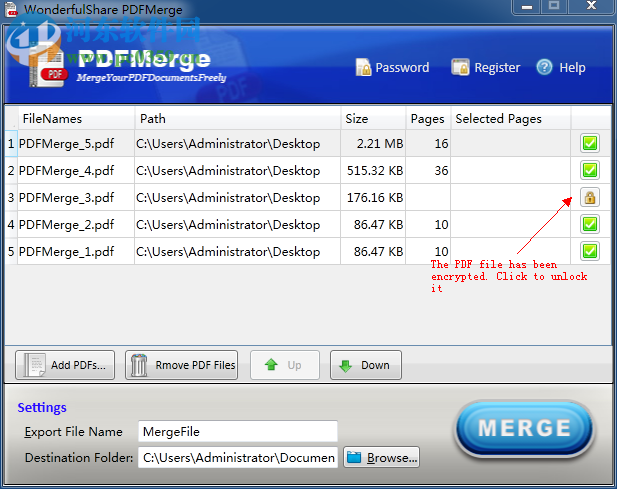Image resolution: width=617 pixels, height=489 pixels.
Task: Select the PDFMerge_1.pdf file name
Action: tap(67, 251)
